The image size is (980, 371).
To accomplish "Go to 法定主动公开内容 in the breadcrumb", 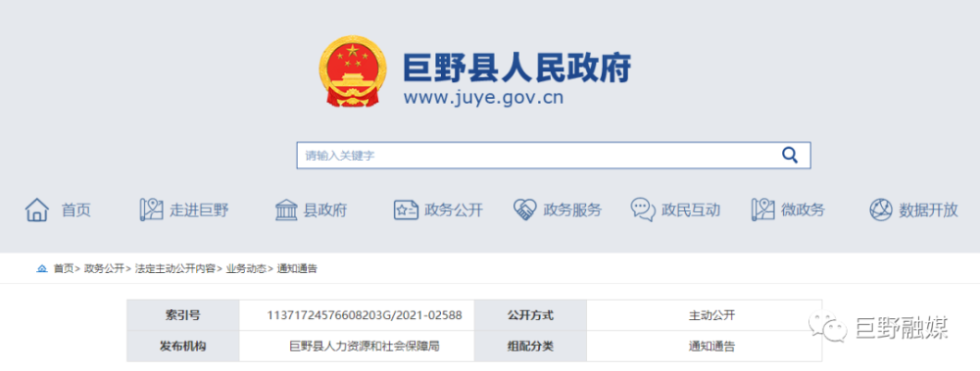I will 174,269.
